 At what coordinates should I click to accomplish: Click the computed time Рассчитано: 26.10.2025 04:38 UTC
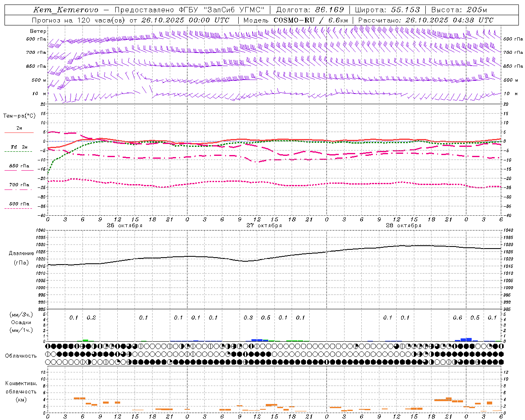426,20
